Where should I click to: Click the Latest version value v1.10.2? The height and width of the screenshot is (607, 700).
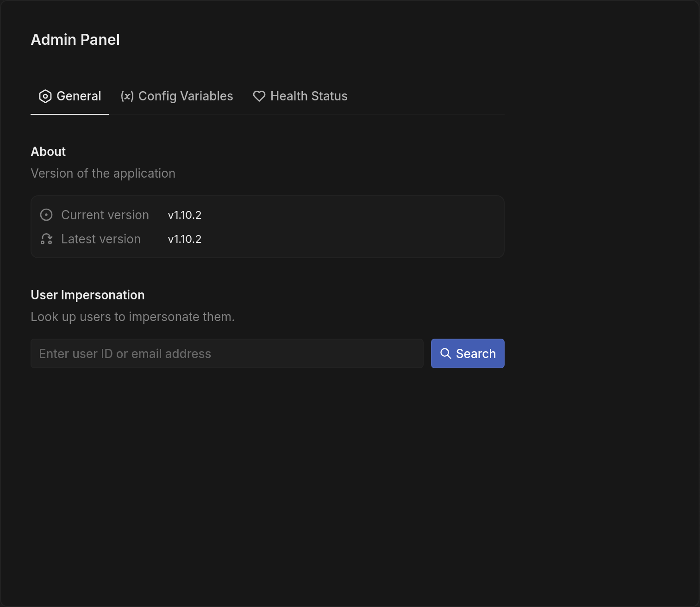184,239
